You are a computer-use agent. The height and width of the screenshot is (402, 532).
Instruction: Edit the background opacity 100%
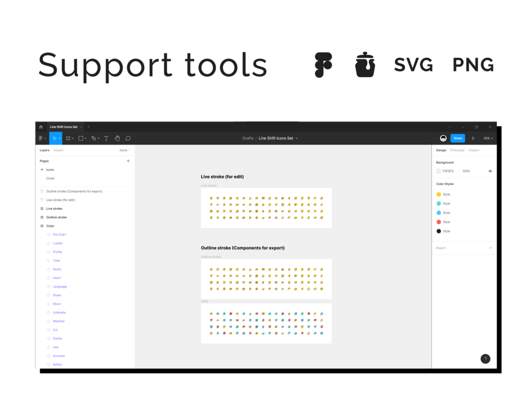pyautogui.click(x=466, y=171)
